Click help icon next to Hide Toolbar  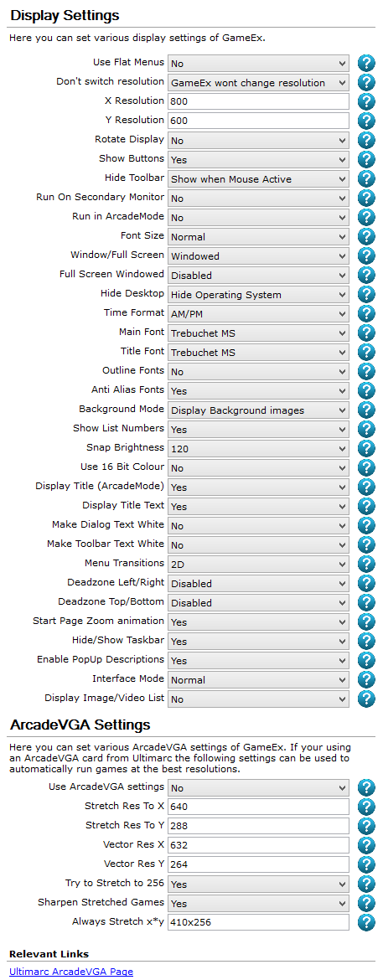(x=366, y=178)
